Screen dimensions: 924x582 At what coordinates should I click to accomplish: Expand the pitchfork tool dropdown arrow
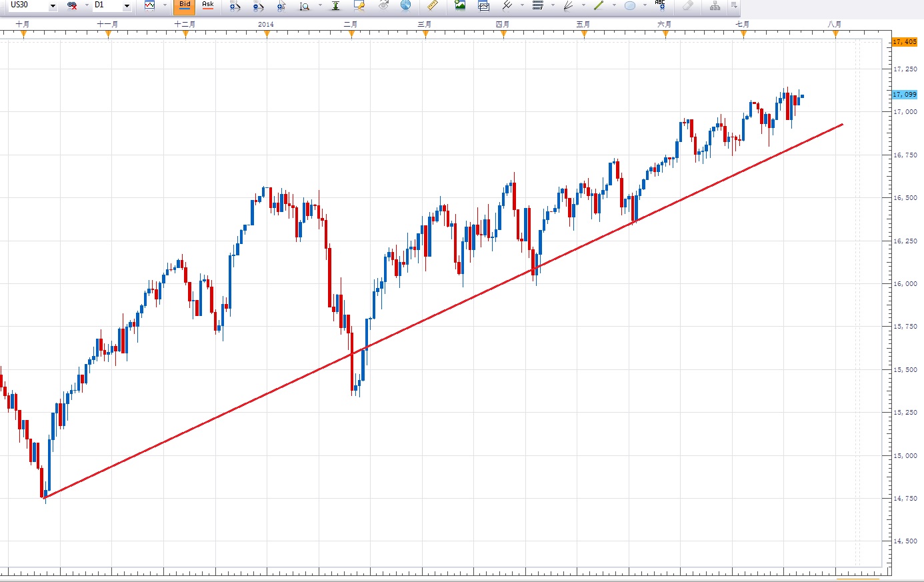click(522, 5)
